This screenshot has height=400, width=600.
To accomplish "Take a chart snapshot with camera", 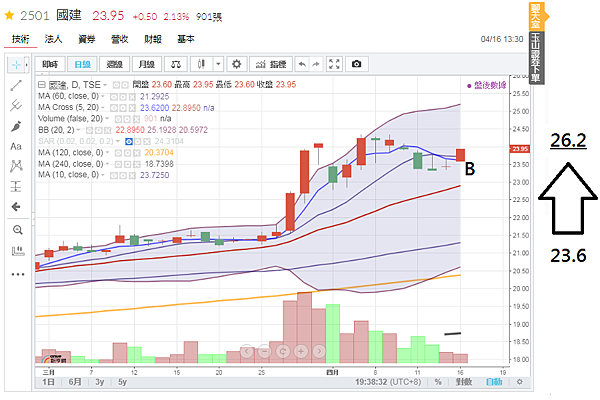I will click(356, 64).
